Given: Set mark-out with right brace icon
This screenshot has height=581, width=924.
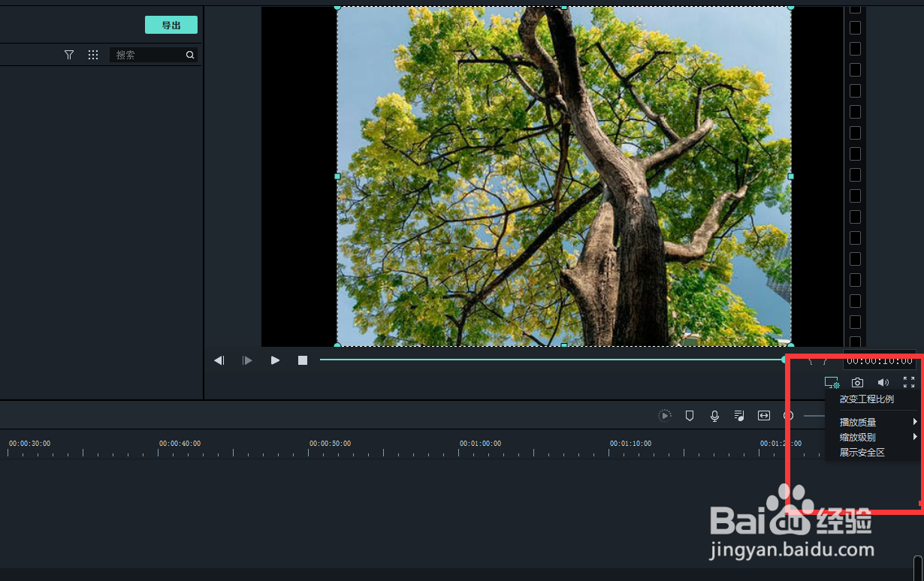Looking at the screenshot, I should click(824, 361).
